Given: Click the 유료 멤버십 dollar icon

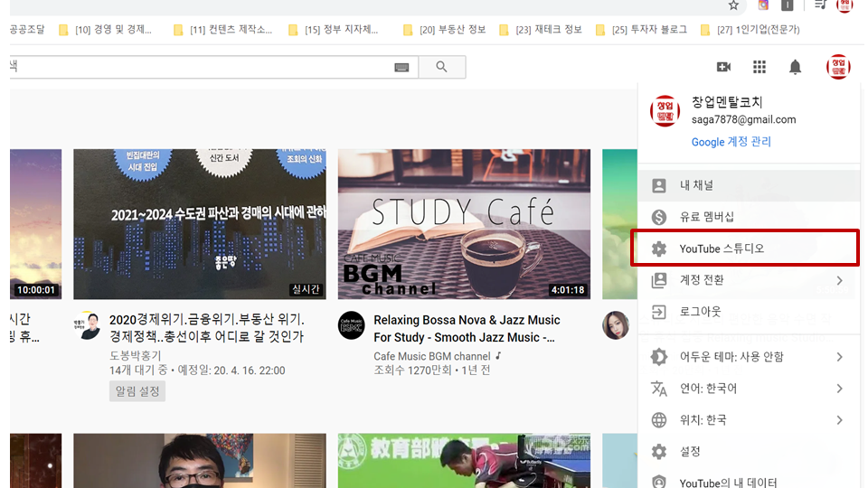Looking at the screenshot, I should [659, 217].
